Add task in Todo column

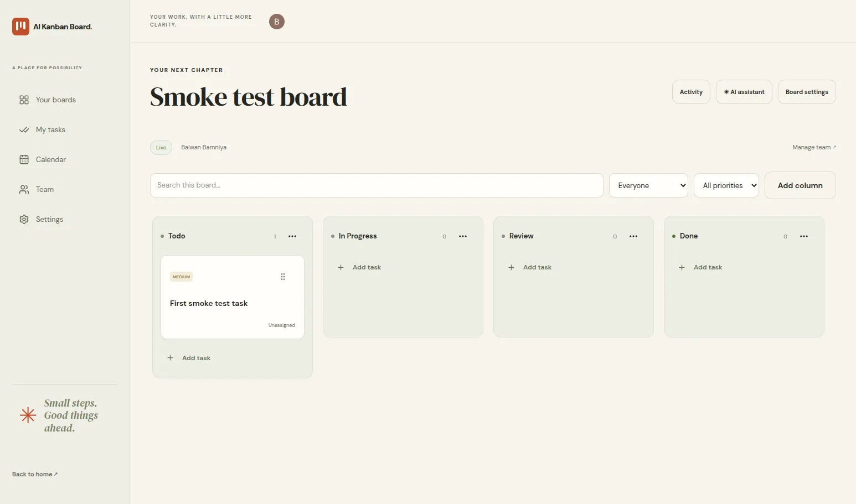189,358
